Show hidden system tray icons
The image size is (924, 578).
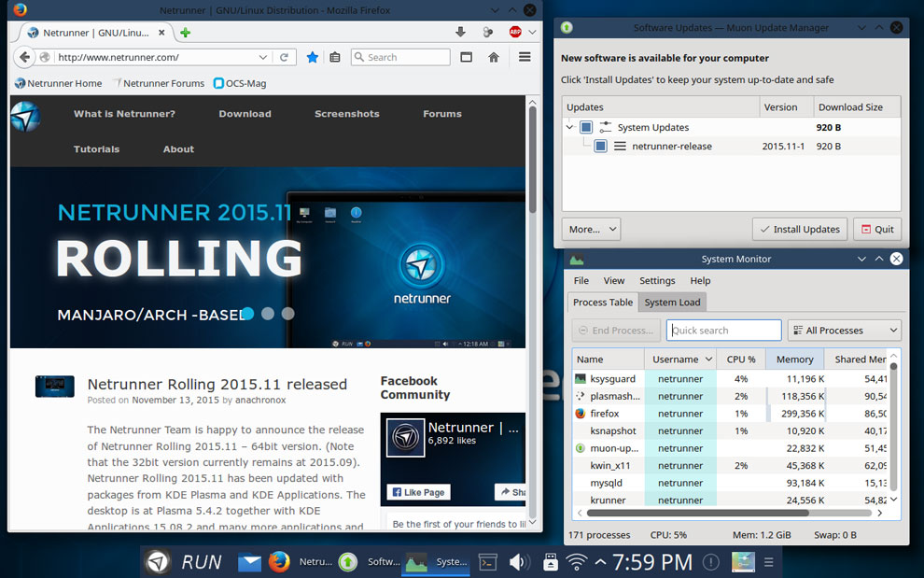(600, 562)
